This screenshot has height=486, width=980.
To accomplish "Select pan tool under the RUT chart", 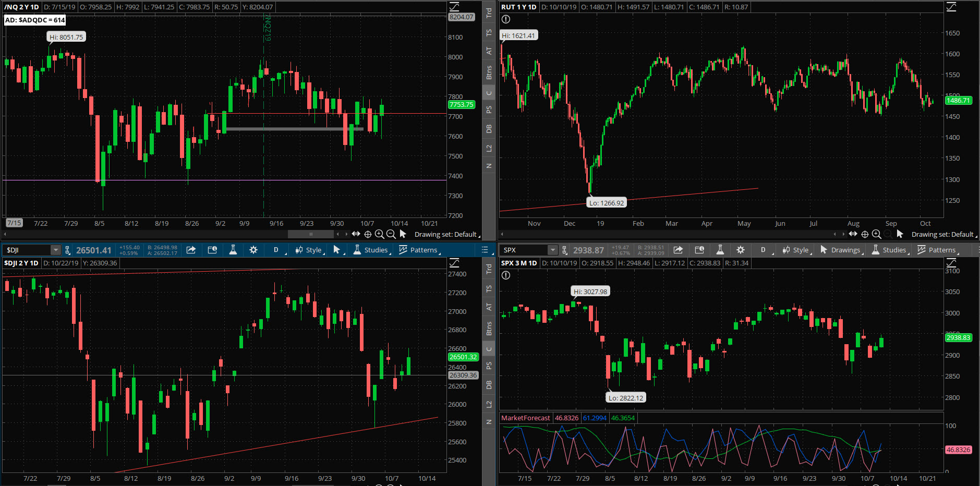I will coord(853,234).
